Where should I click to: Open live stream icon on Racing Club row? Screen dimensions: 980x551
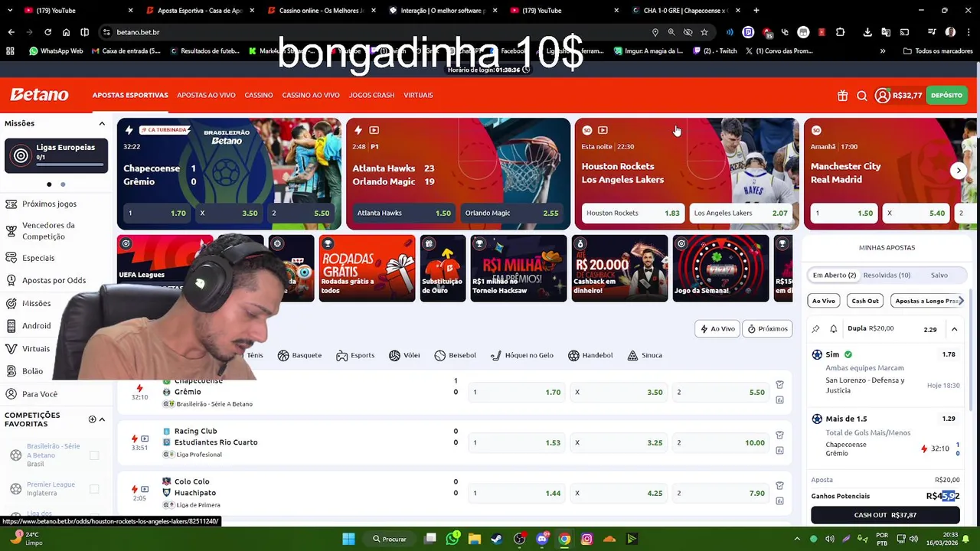[145, 439]
